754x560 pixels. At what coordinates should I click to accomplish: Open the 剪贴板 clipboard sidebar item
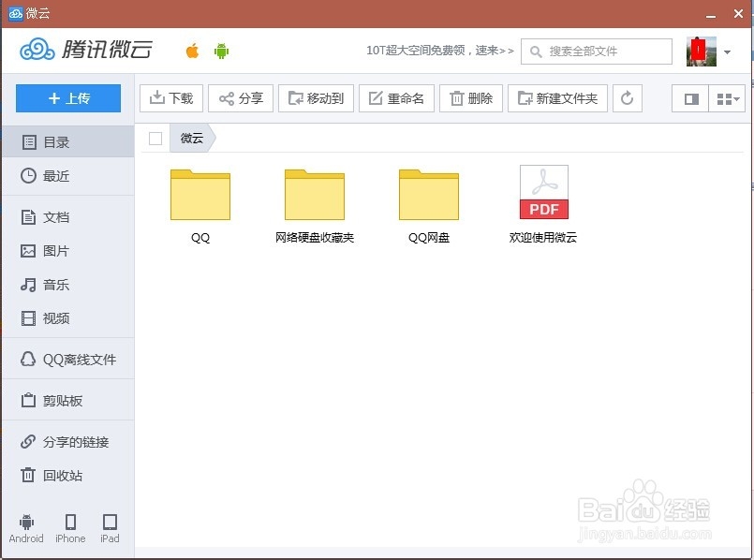(67, 401)
